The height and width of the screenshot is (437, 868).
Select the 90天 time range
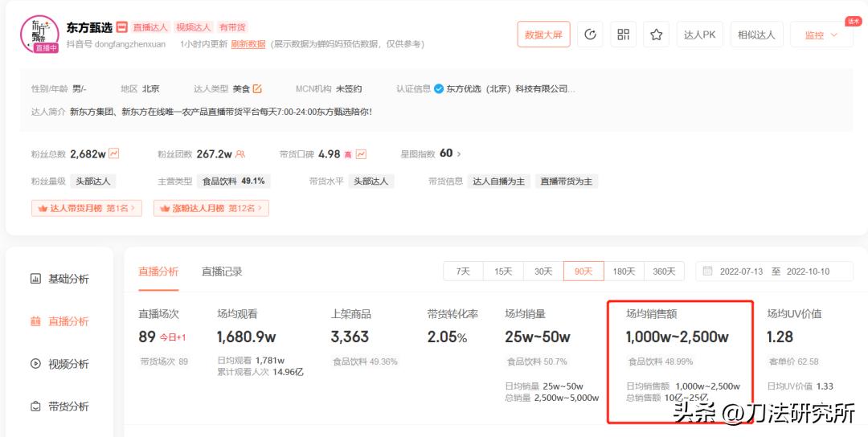pos(583,271)
